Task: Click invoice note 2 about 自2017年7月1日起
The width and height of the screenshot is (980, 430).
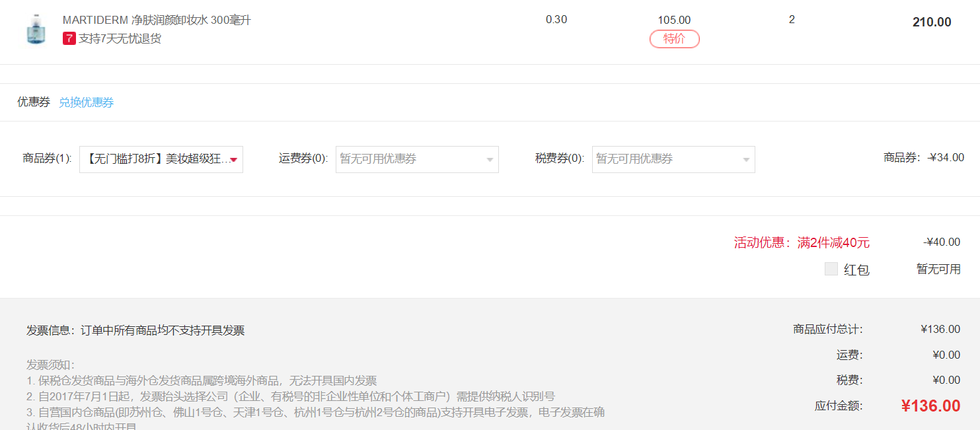Action: click(291, 396)
